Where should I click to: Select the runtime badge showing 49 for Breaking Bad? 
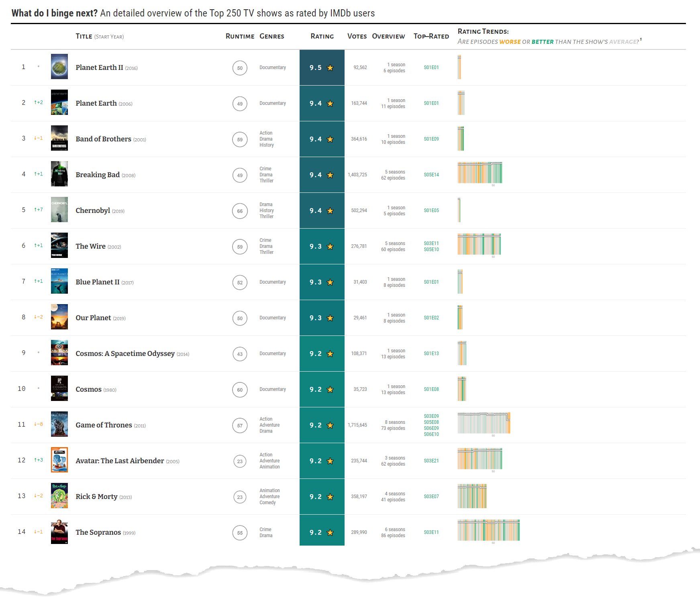tap(240, 175)
